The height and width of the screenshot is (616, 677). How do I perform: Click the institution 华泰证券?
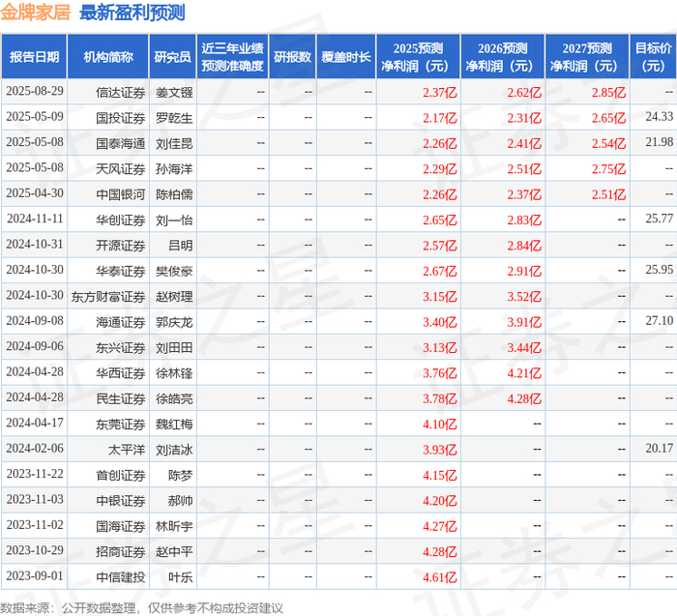121,271
